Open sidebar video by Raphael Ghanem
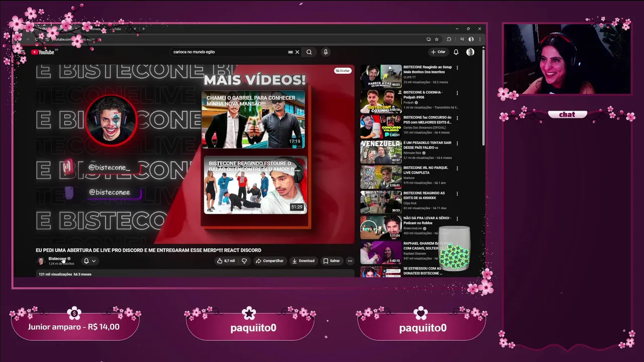The image size is (644, 362). 381,252
